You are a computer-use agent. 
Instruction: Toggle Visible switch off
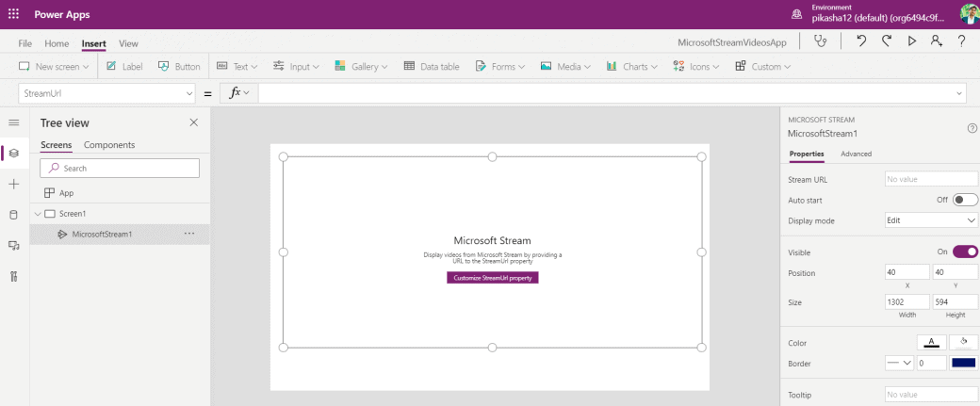click(x=965, y=252)
